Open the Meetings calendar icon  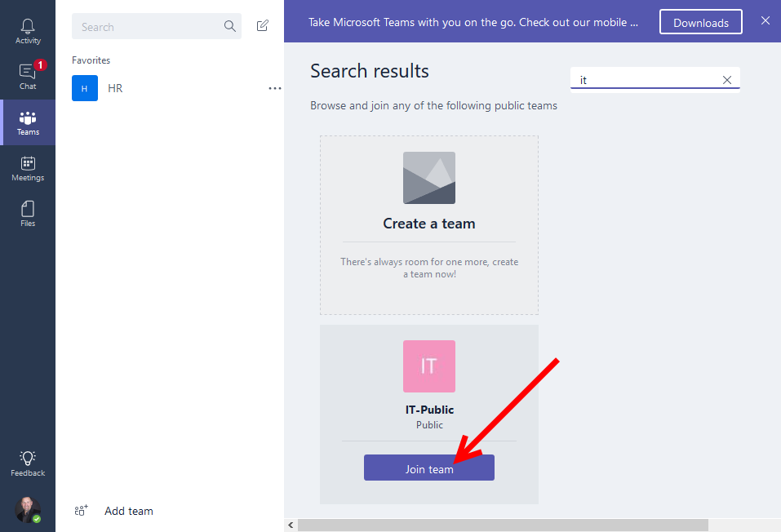pos(28,168)
